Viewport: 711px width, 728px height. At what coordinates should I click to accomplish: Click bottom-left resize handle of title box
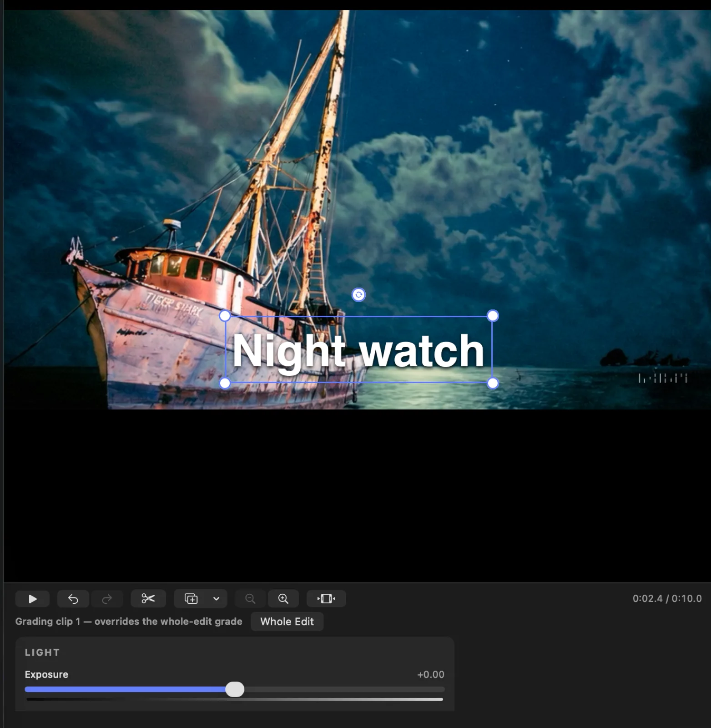(x=225, y=384)
